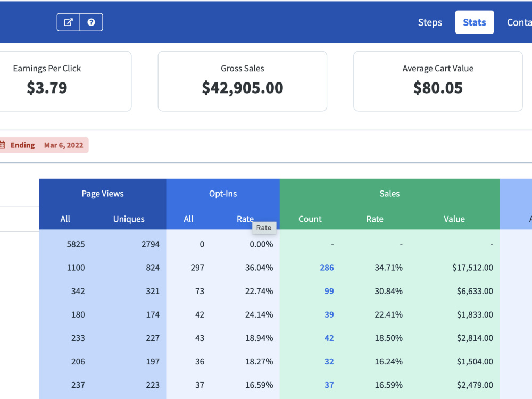Viewport: 532px width, 399px height.
Task: Open sales count 99 link
Action: coord(329,291)
